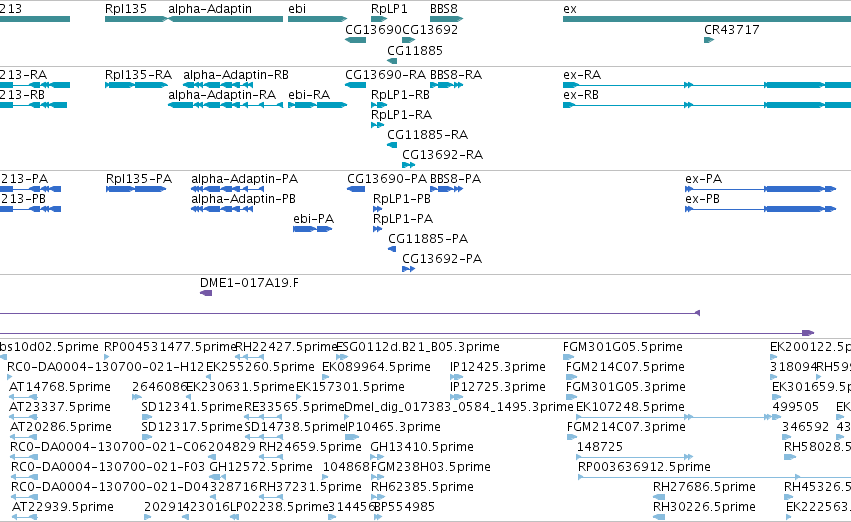The image size is (851, 522).
Task: Select the alpha-Adaptin-PB protein label
Action: [244, 199]
